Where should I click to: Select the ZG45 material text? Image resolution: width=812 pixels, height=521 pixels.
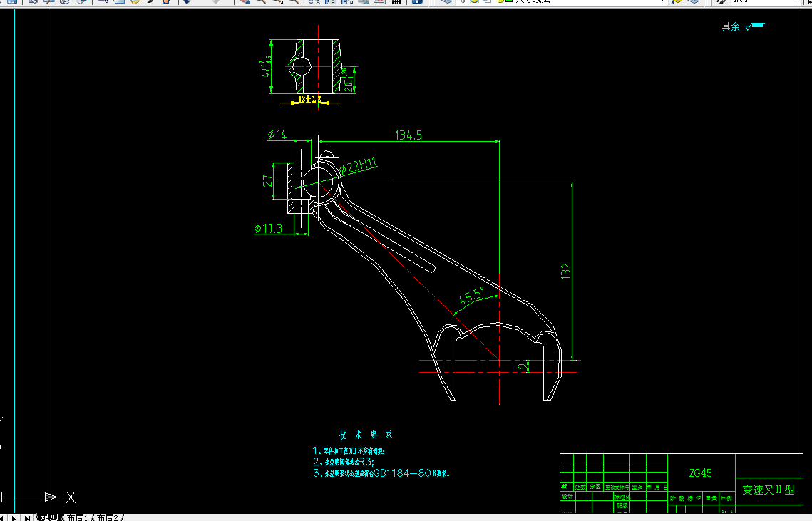tap(700, 473)
